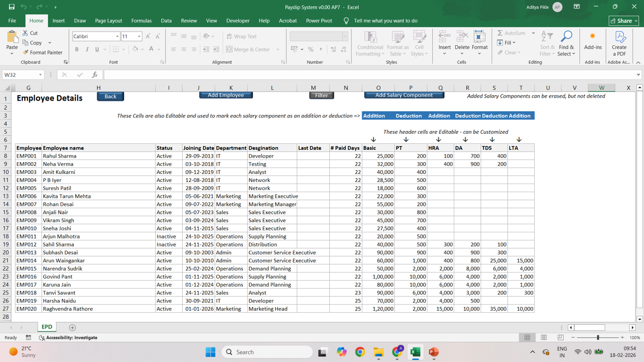This screenshot has width=644, height=362.
Task: Expand the formula bar chevron
Action: coord(638,75)
